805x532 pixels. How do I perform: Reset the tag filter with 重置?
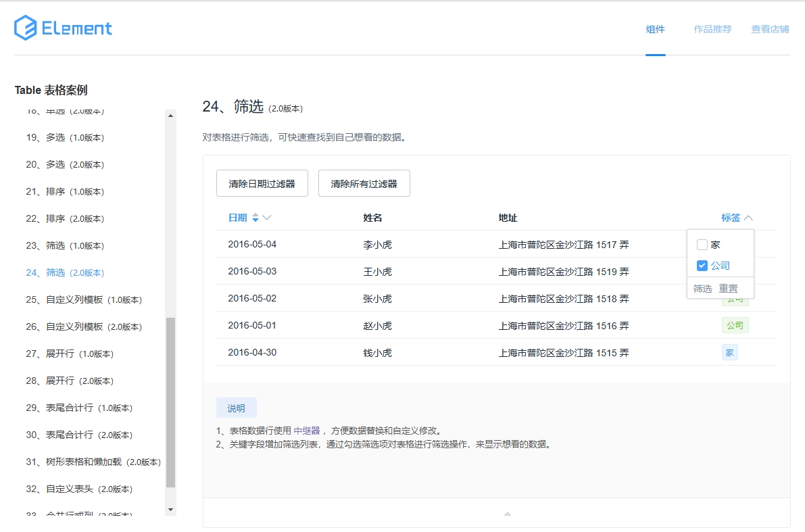728,289
